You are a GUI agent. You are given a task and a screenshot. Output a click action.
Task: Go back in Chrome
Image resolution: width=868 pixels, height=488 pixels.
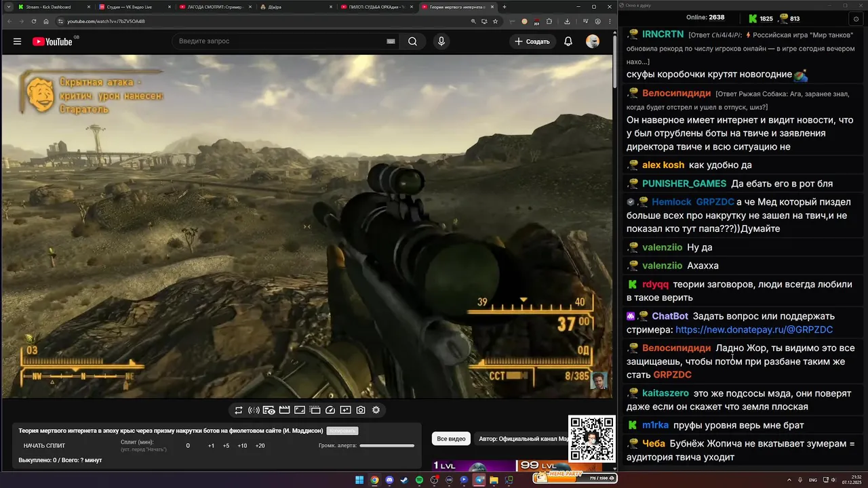tap(8, 21)
